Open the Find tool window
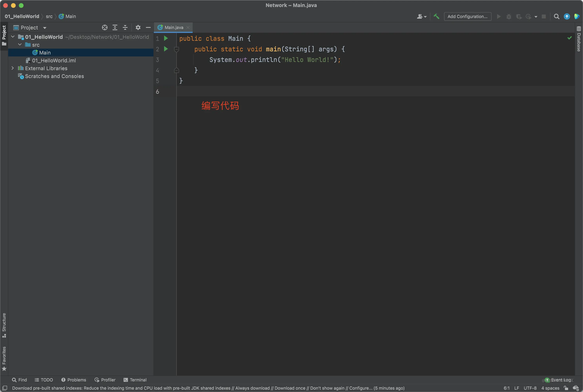 tap(19, 380)
